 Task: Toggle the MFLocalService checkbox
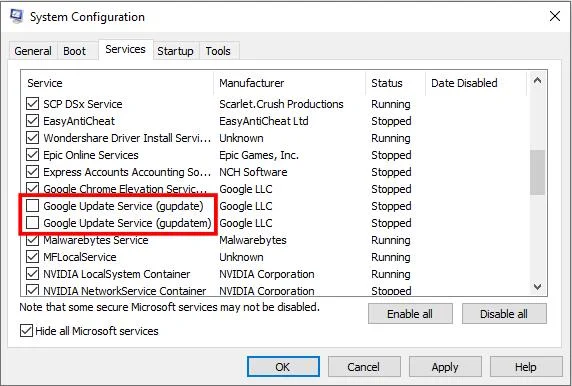(x=32, y=257)
